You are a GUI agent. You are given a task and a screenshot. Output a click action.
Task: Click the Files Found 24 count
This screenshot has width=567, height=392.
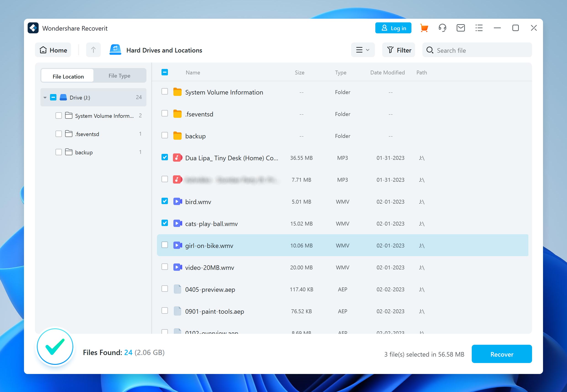(128, 353)
